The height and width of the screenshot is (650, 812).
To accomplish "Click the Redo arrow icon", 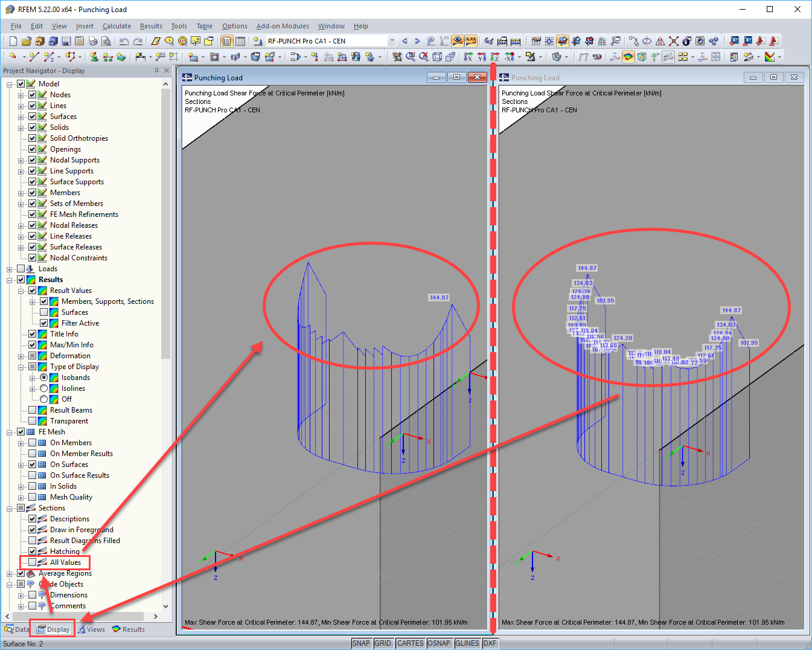I will pos(138,41).
